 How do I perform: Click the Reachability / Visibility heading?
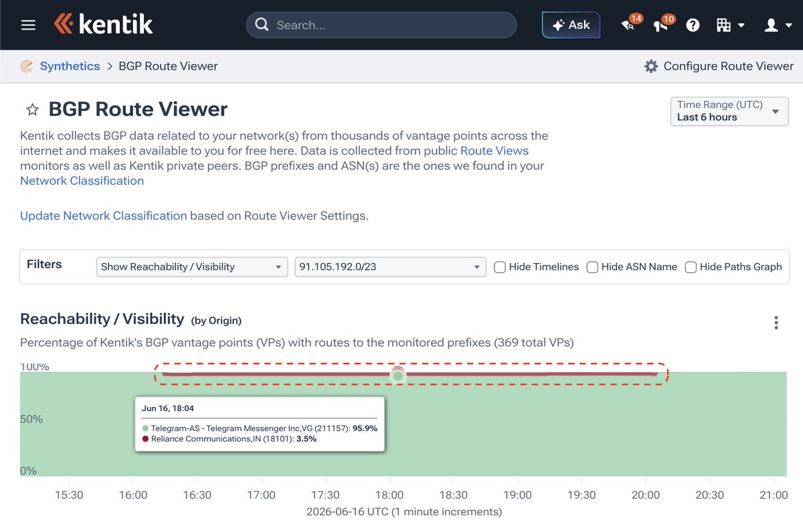tap(102, 319)
